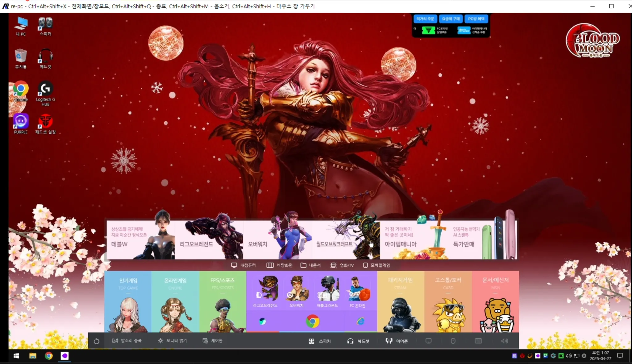Select the 내문서 menu item
632x364 pixels.
(310, 265)
